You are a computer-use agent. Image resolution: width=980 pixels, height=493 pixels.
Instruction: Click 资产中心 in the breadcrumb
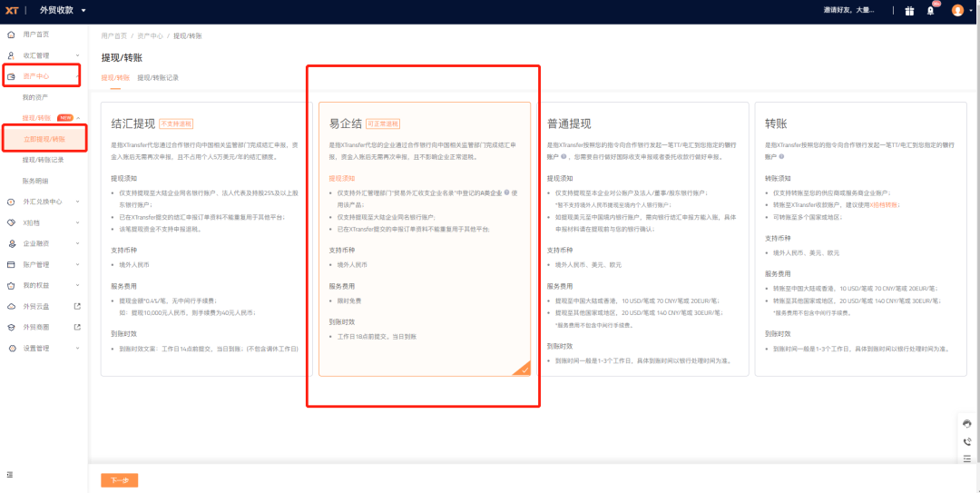click(150, 36)
